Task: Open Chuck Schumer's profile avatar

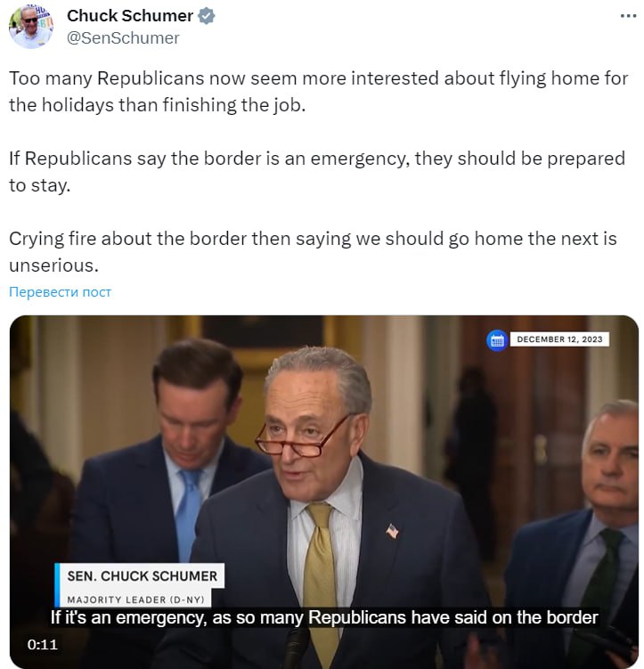Action: tap(31, 27)
